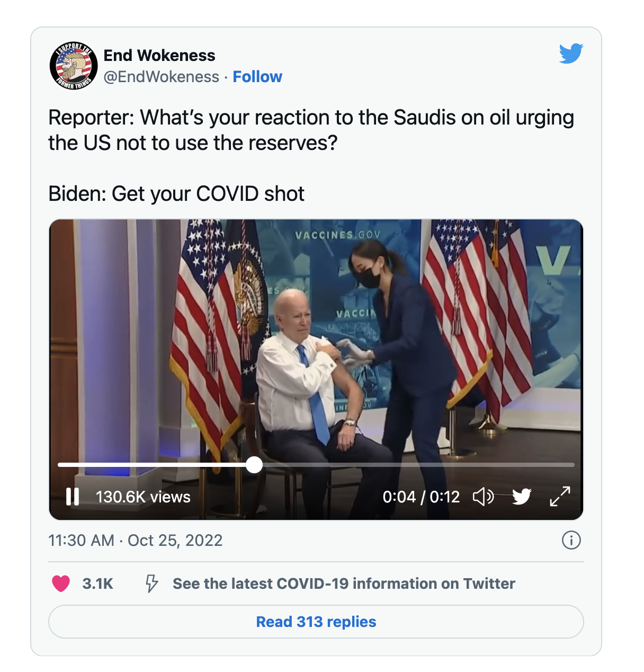Open the End Wokeness profile avatar

[x=74, y=66]
